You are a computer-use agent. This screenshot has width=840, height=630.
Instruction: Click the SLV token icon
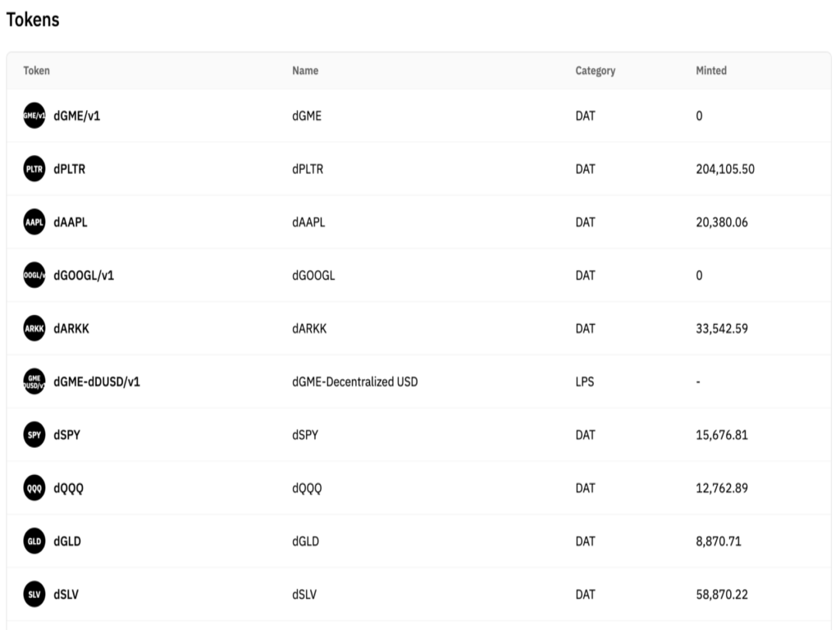pos(34,595)
